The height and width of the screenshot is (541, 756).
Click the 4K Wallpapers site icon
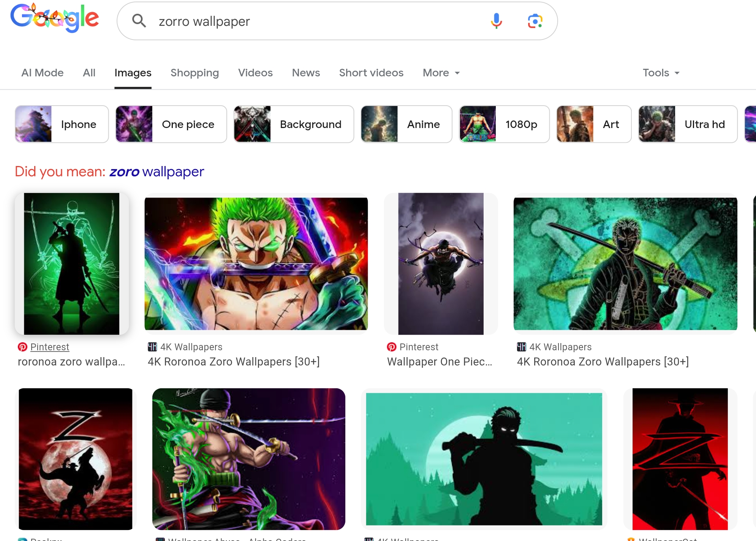click(x=152, y=347)
